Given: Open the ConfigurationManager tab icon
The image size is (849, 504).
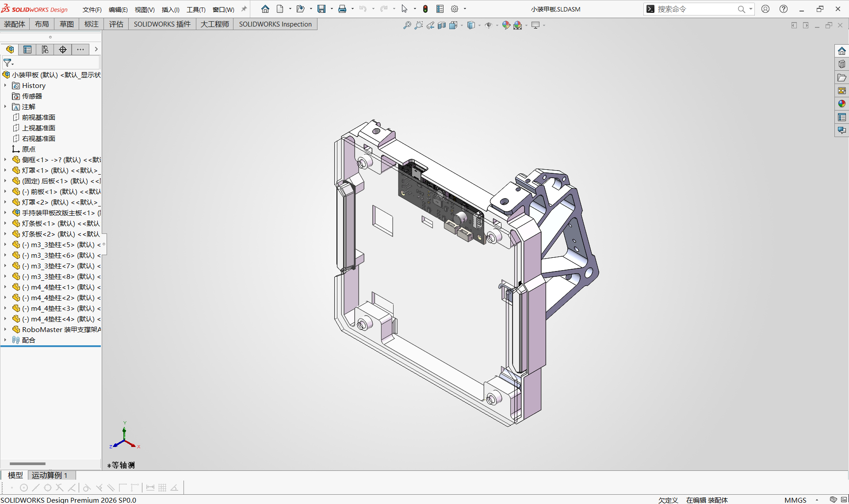Looking at the screenshot, I should (45, 50).
